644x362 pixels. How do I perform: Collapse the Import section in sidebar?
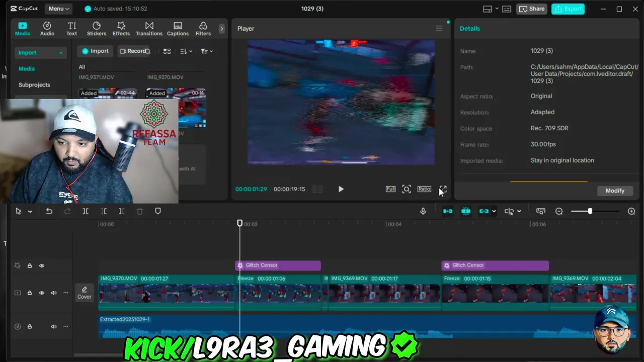click(61, 53)
